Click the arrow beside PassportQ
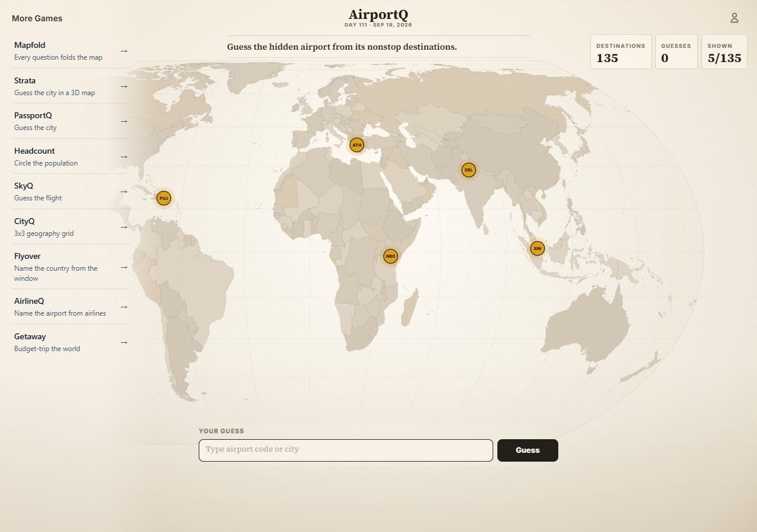The height and width of the screenshot is (532, 757). coord(124,121)
